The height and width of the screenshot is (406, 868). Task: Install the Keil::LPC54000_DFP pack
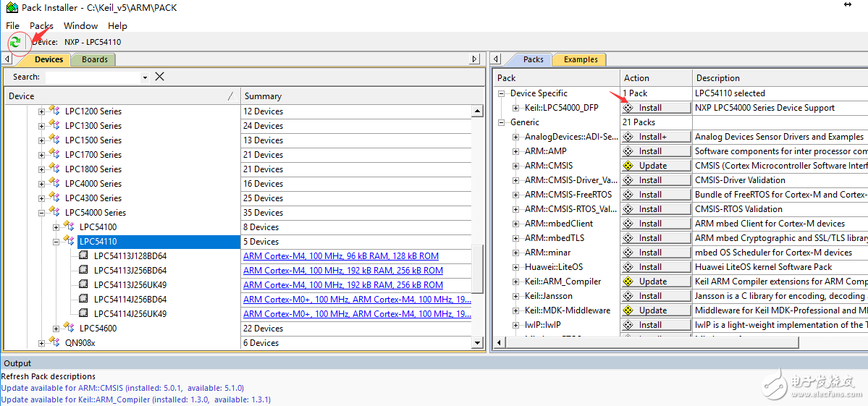pyautogui.click(x=656, y=108)
